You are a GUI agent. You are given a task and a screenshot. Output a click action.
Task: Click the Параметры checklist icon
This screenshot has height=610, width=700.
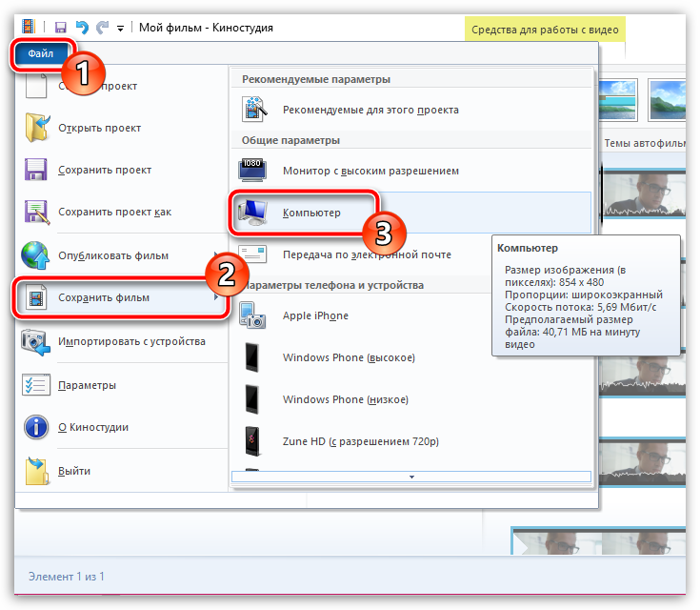[x=36, y=385]
